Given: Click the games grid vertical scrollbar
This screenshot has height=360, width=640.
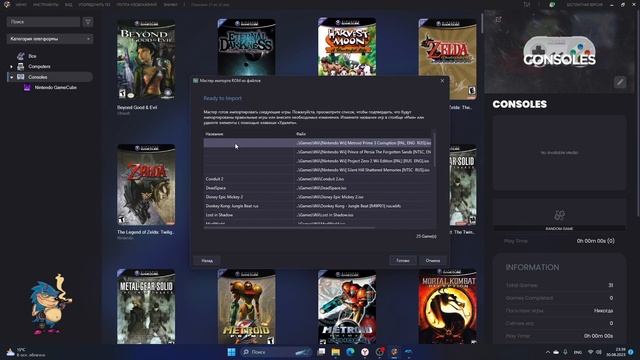Looking at the screenshot, I should pyautogui.click(x=481, y=23).
